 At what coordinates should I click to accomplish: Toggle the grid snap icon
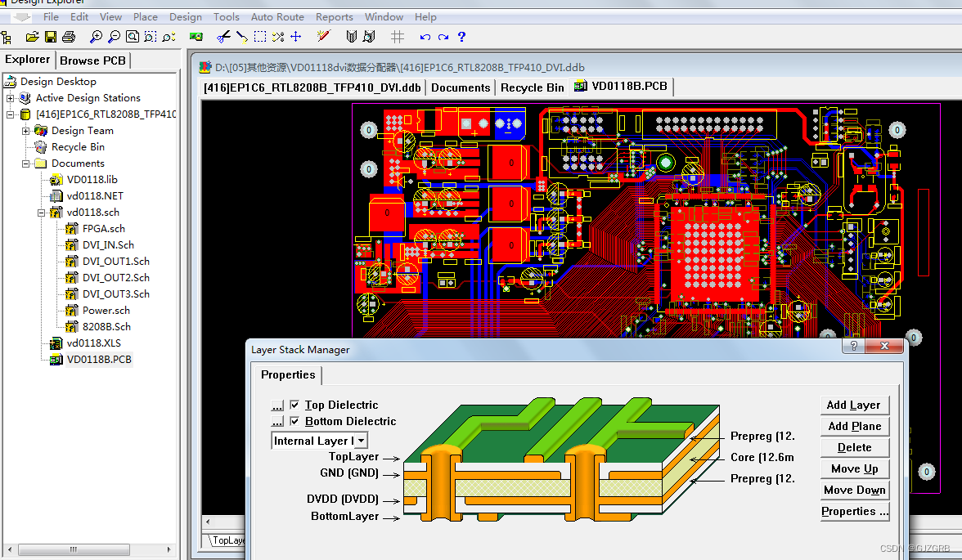pos(398,37)
